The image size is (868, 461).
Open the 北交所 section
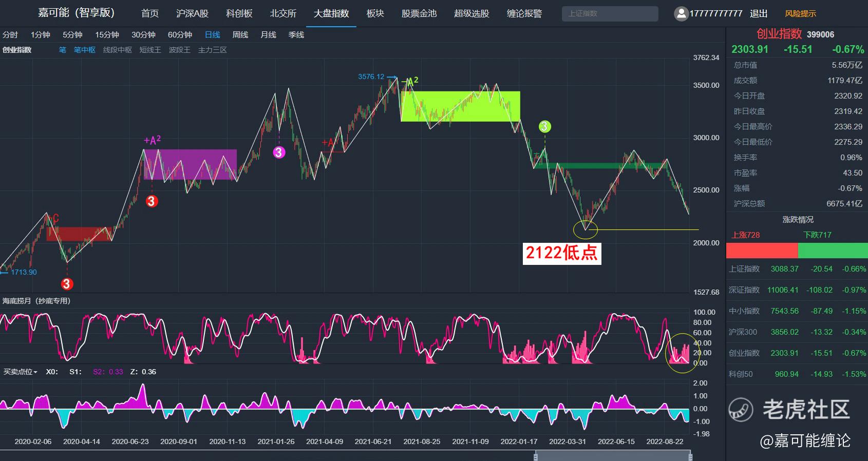tap(284, 13)
